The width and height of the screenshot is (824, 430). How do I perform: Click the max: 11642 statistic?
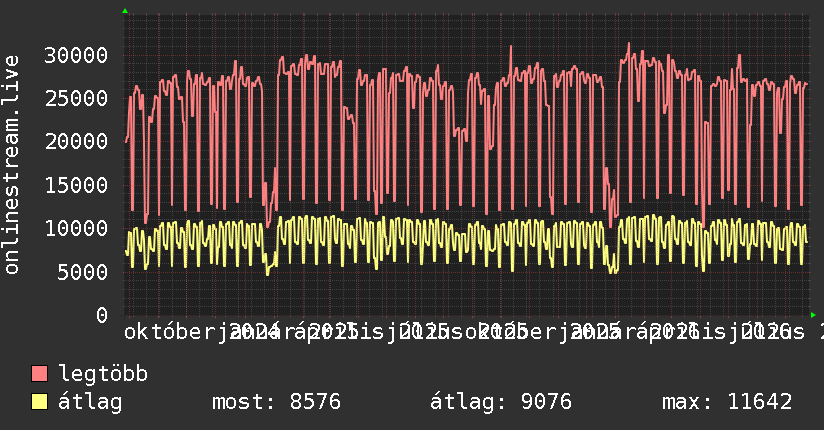tap(727, 402)
